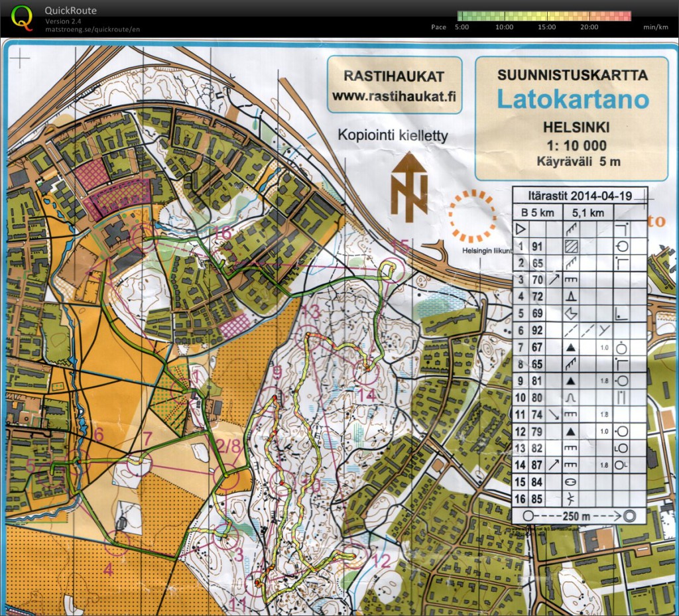Click control number 6 on the map
679x616 pixels.
98,435
